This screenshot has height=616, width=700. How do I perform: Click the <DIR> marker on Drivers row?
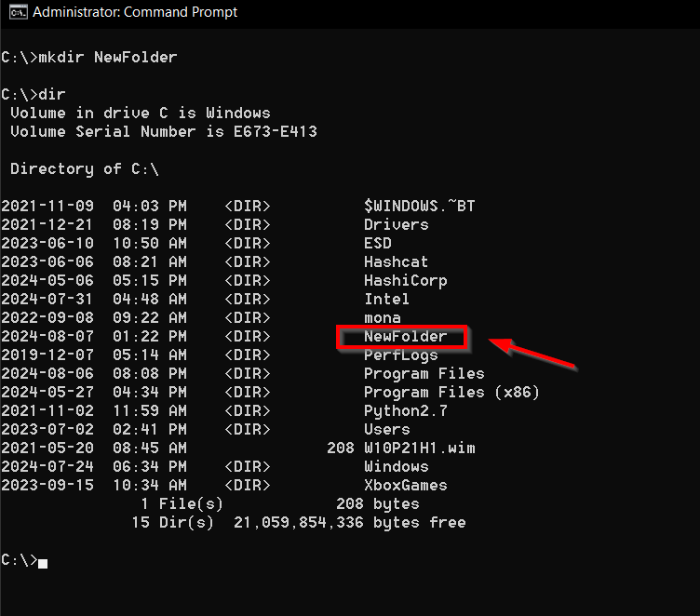click(248, 224)
